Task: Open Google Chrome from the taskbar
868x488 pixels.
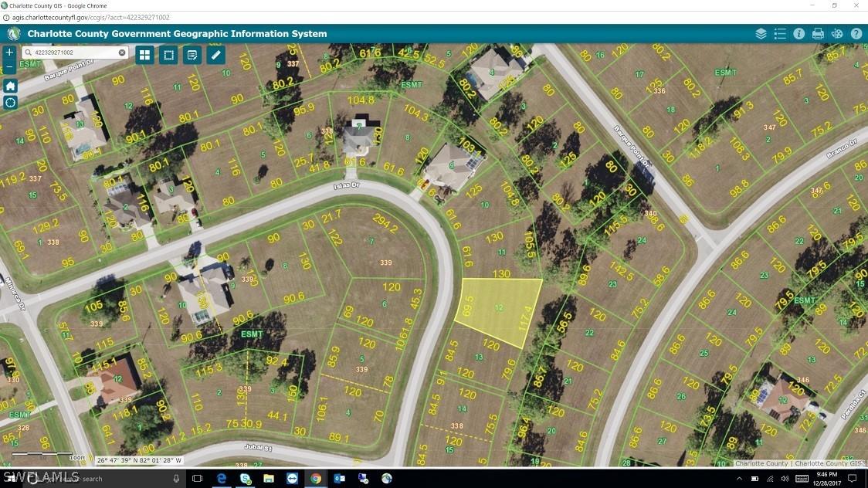Action: pos(316,479)
